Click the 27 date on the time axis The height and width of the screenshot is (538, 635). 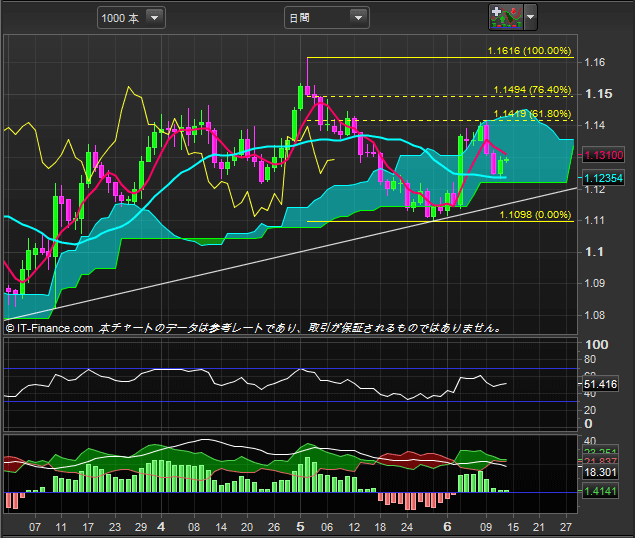(566, 527)
